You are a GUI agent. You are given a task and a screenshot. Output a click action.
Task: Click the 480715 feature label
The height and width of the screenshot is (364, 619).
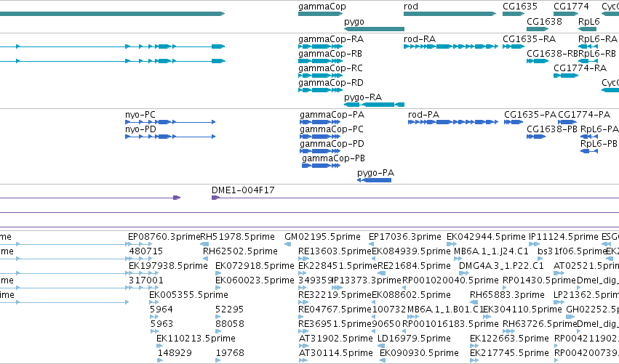pos(145,251)
